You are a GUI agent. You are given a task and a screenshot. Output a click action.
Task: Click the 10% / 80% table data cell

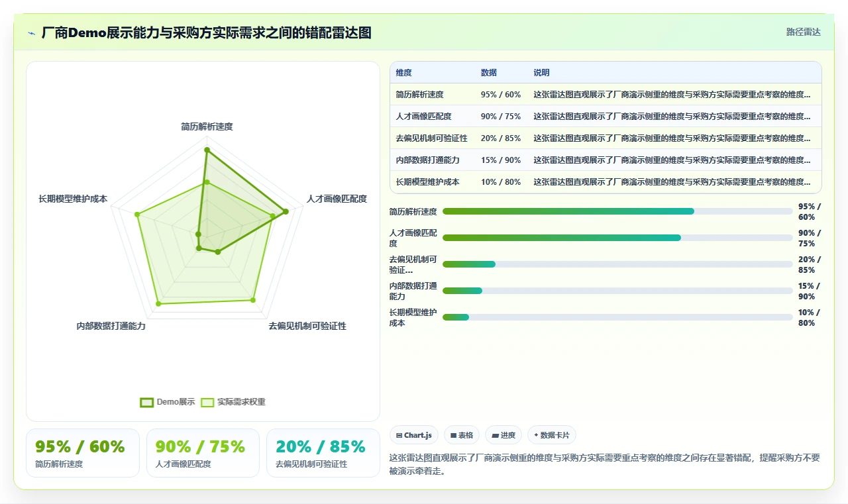(501, 181)
